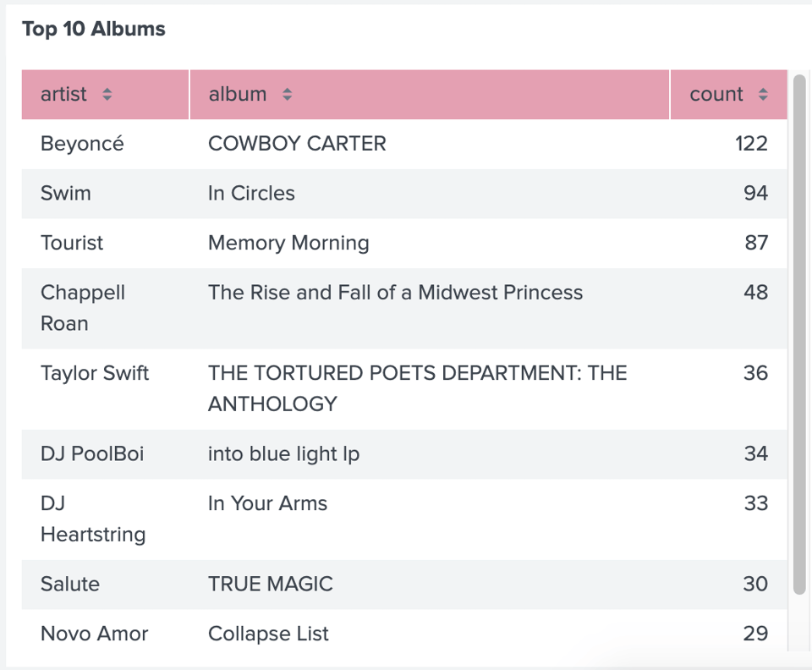
Task: Click the ascending arrow on the album column
Action: click(x=287, y=91)
